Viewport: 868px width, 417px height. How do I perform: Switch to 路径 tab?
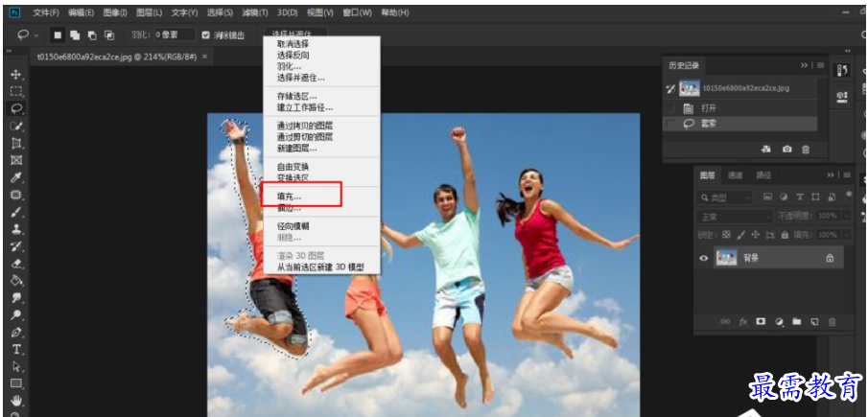coord(763,175)
